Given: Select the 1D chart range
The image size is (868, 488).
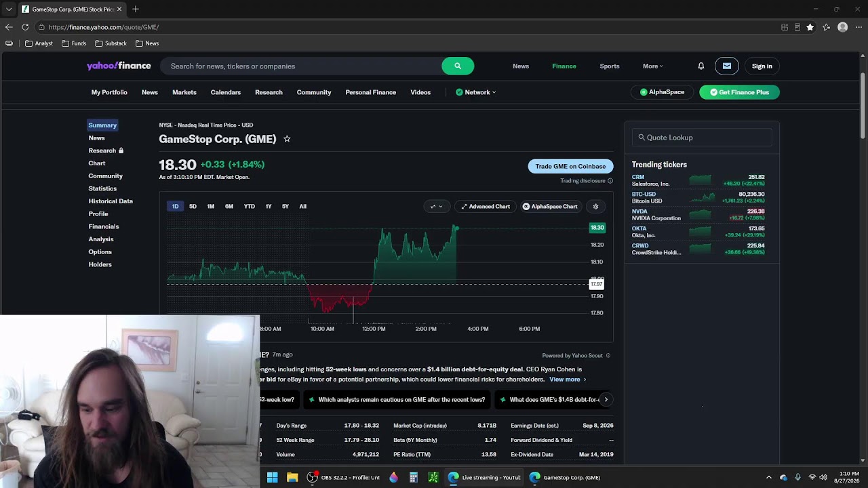Looking at the screenshot, I should (175, 206).
